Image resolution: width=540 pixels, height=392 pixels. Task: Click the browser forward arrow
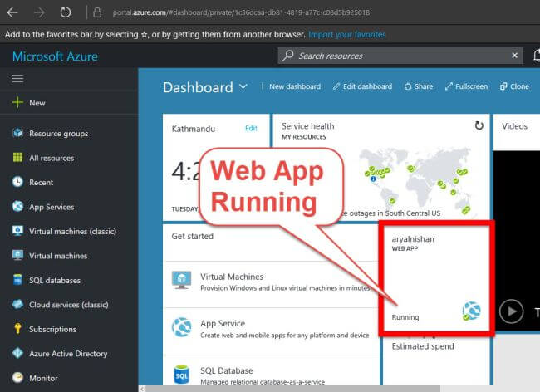pyautogui.click(x=39, y=12)
